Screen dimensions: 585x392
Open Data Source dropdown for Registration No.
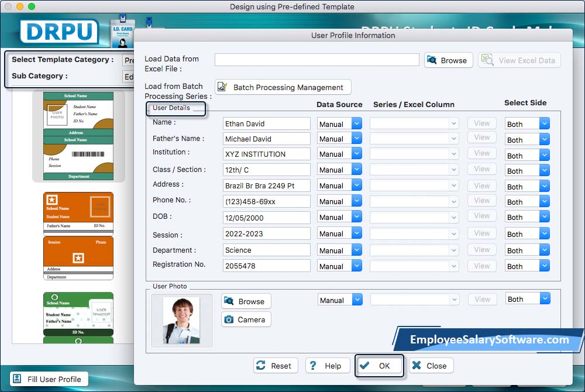339,266
